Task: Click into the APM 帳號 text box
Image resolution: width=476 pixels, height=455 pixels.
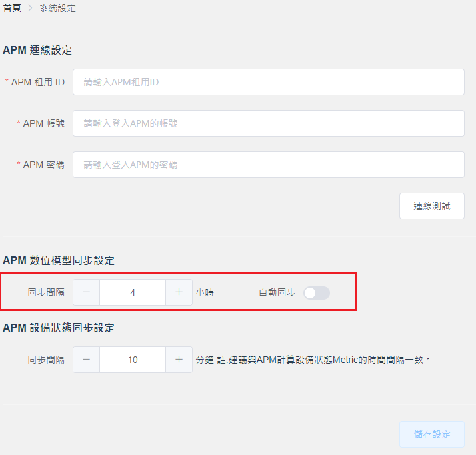Action: coord(268,123)
